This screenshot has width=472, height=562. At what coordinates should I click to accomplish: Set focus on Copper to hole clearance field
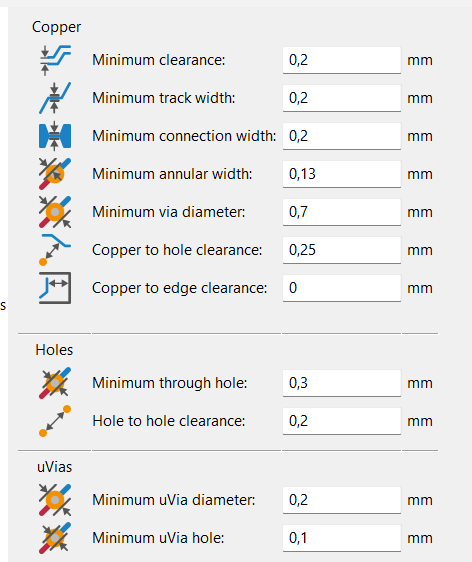[342, 250]
